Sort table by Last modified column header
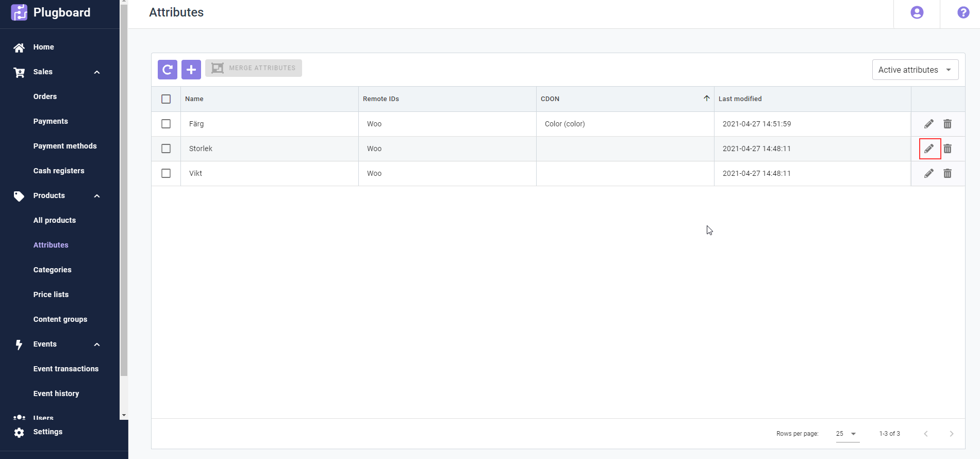 [x=812, y=99]
